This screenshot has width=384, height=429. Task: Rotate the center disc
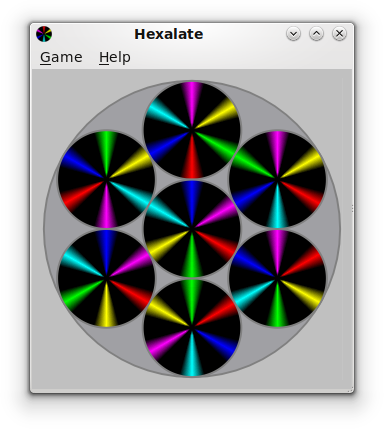click(x=192, y=229)
